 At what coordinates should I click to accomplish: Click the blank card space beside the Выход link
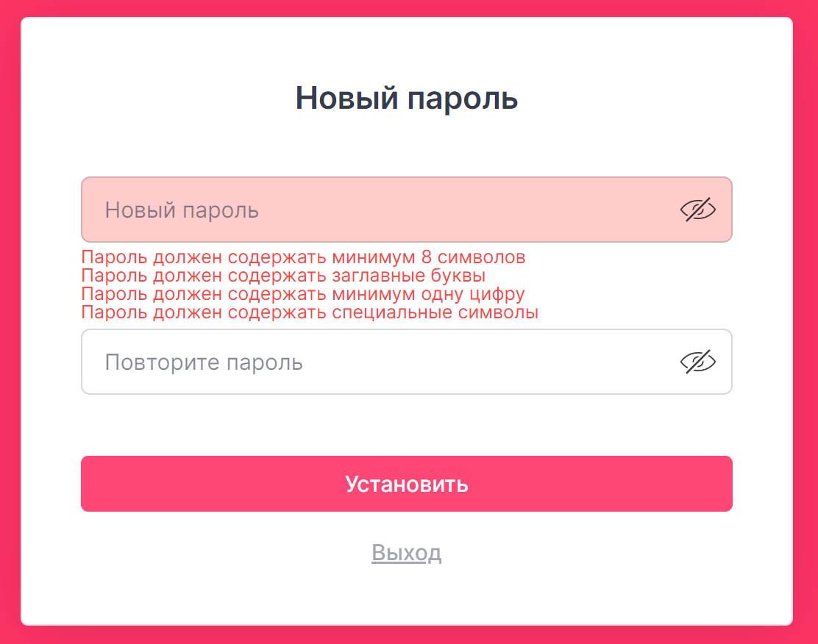(x=574, y=553)
